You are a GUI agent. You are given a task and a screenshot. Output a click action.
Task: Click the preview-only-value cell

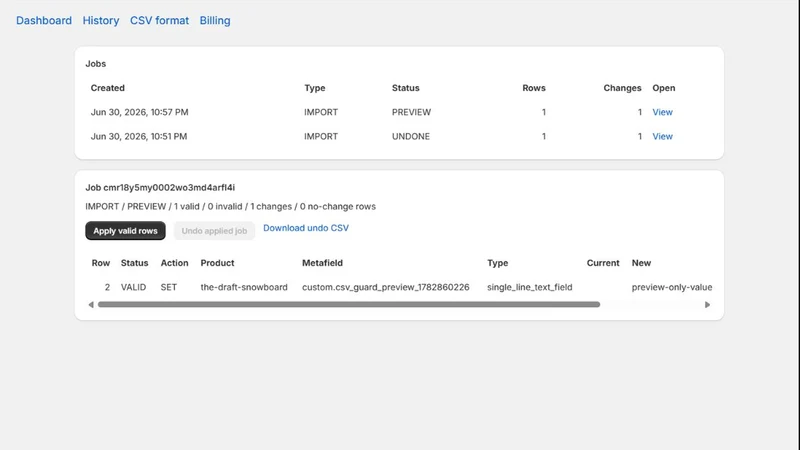(x=672, y=287)
